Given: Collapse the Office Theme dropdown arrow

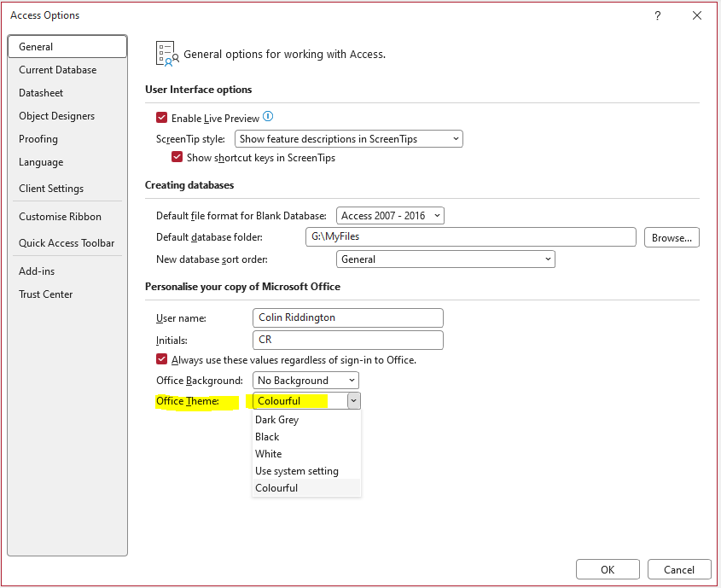Looking at the screenshot, I should tap(353, 401).
